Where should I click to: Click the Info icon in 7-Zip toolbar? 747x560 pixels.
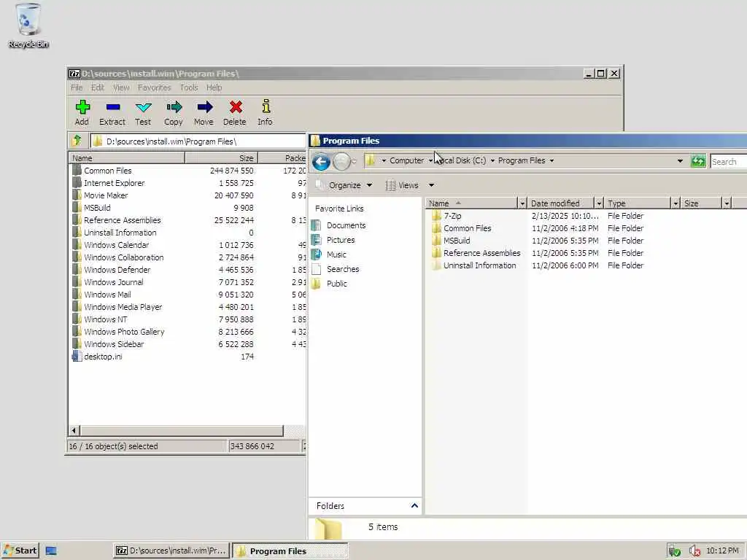[266, 106]
